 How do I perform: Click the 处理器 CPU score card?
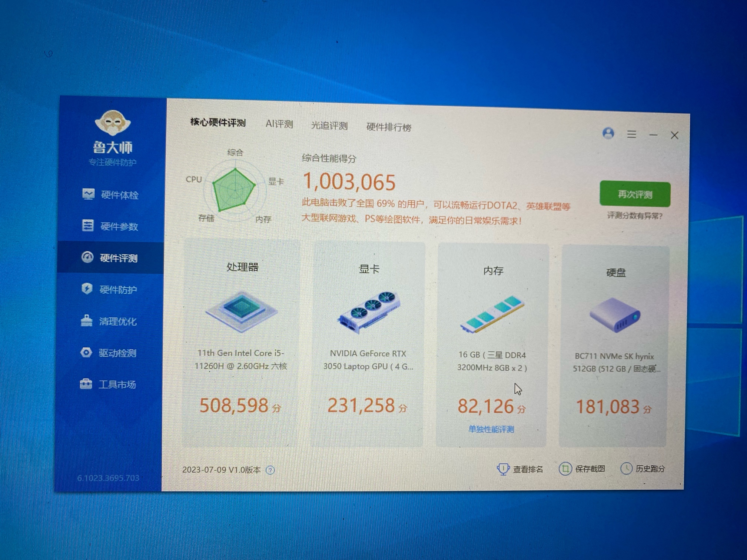coord(241,343)
